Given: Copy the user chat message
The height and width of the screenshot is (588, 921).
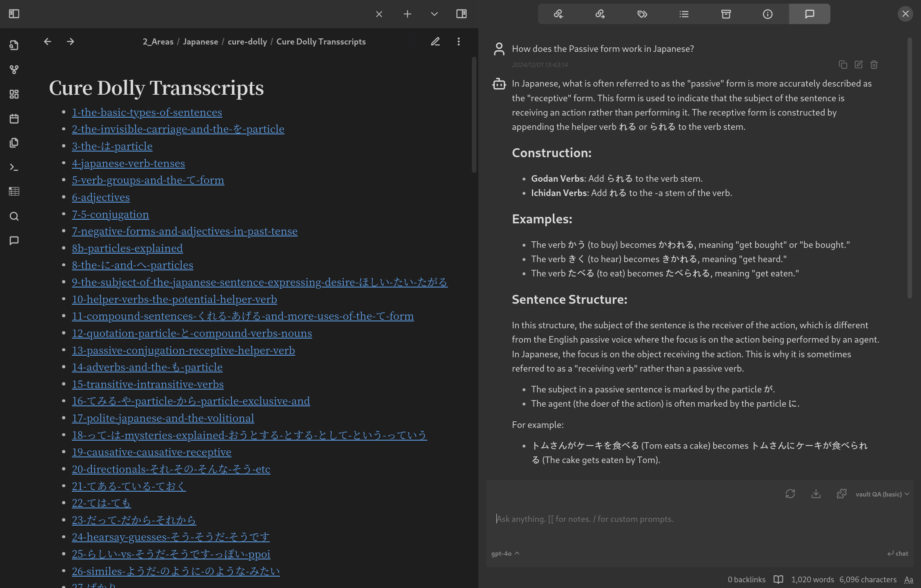Looking at the screenshot, I should pyautogui.click(x=843, y=65).
